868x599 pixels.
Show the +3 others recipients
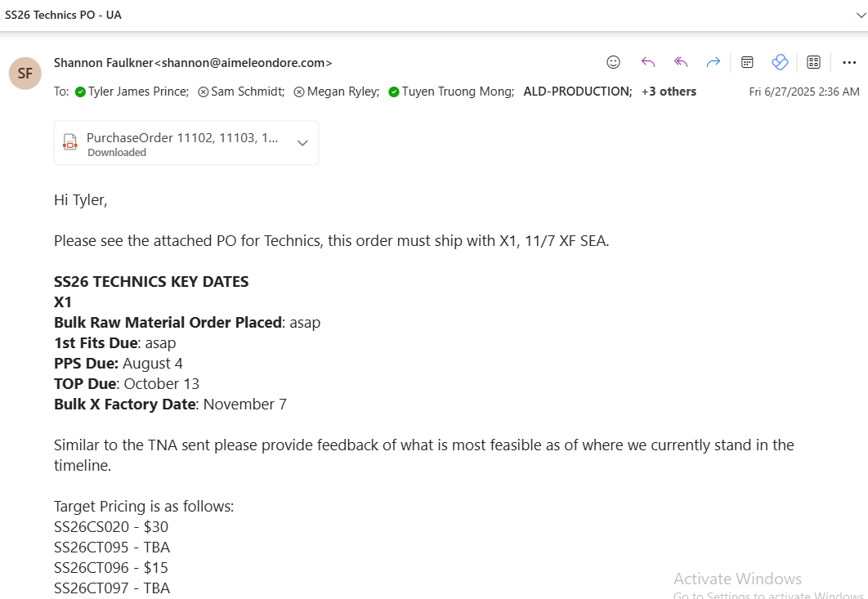tap(669, 92)
